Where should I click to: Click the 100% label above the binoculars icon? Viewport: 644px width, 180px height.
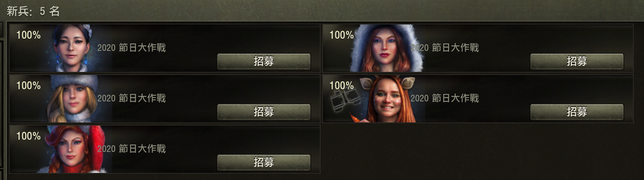click(342, 86)
